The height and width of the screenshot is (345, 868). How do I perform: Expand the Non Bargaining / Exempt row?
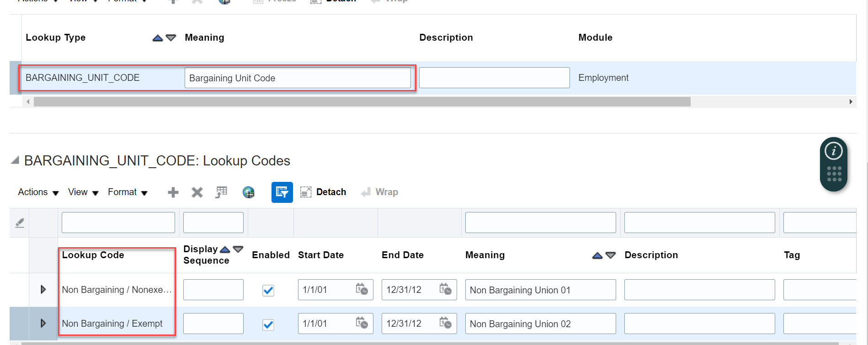click(x=43, y=323)
